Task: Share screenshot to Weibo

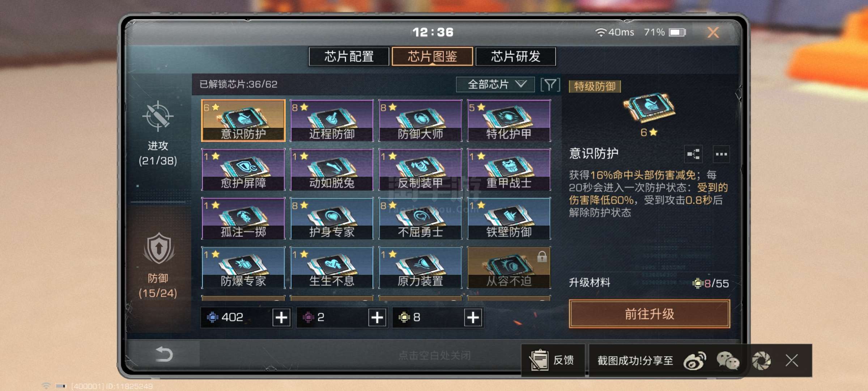Action: point(694,361)
